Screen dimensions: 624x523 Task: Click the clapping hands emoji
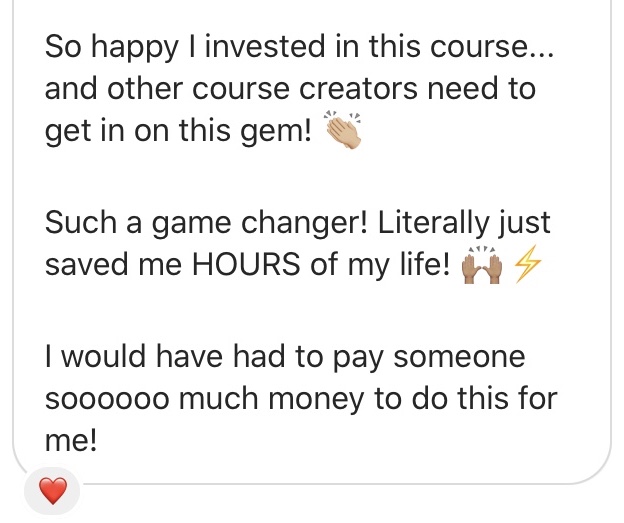pos(343,132)
